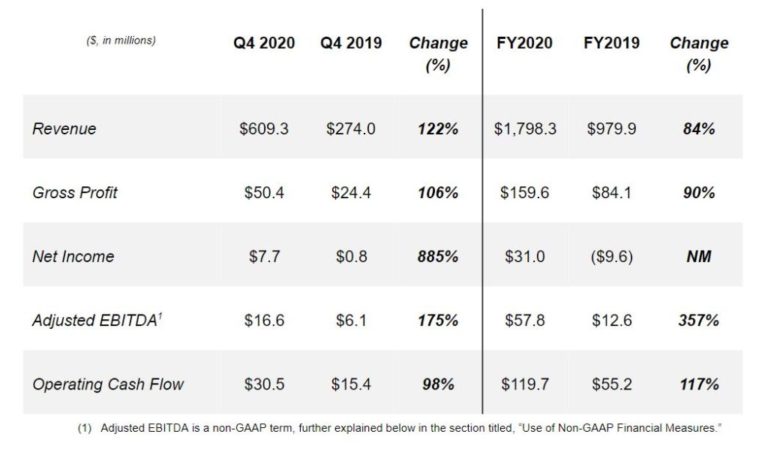The image size is (768, 464).
Task: Click the FY2019 column header
Action: point(611,43)
